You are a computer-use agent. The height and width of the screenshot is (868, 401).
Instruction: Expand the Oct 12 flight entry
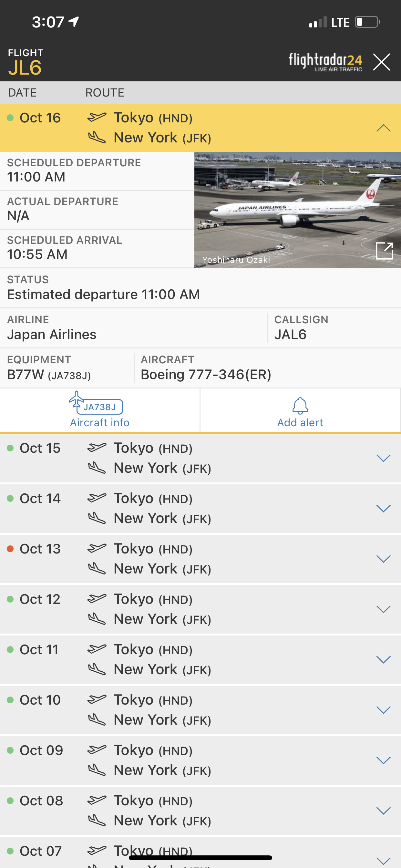coord(383,609)
